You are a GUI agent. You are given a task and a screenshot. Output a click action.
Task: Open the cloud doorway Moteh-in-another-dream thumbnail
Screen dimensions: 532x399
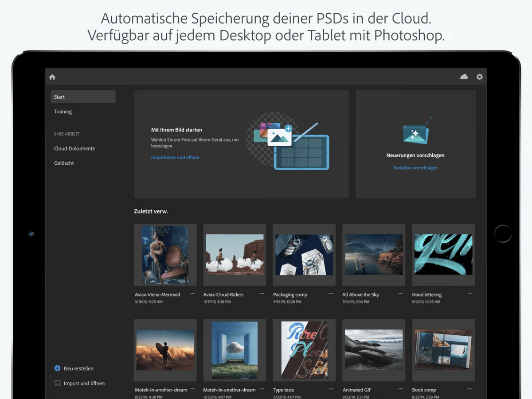coord(235,350)
